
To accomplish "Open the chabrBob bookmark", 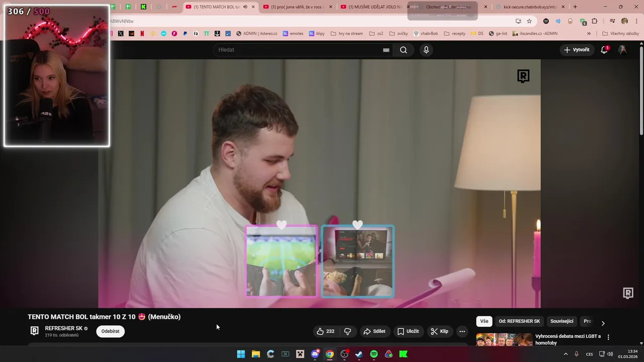I will 426,34.
